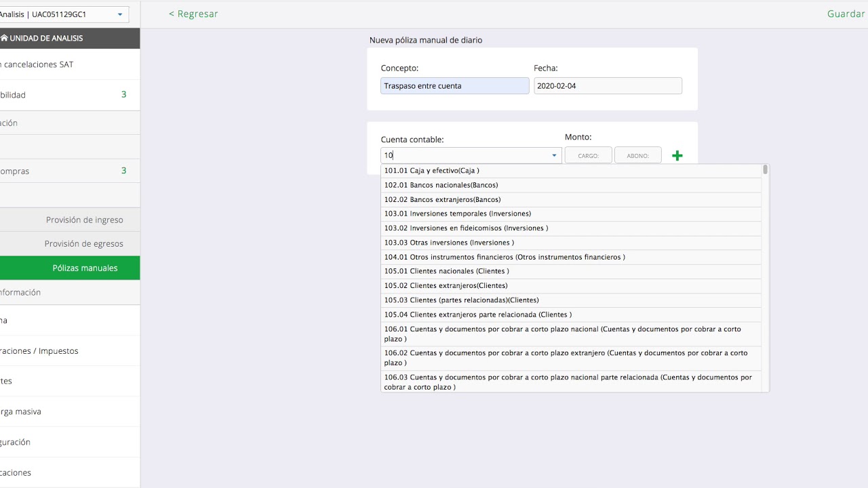Click the ABONO amount field
868x488 pixels.
pyautogui.click(x=637, y=155)
